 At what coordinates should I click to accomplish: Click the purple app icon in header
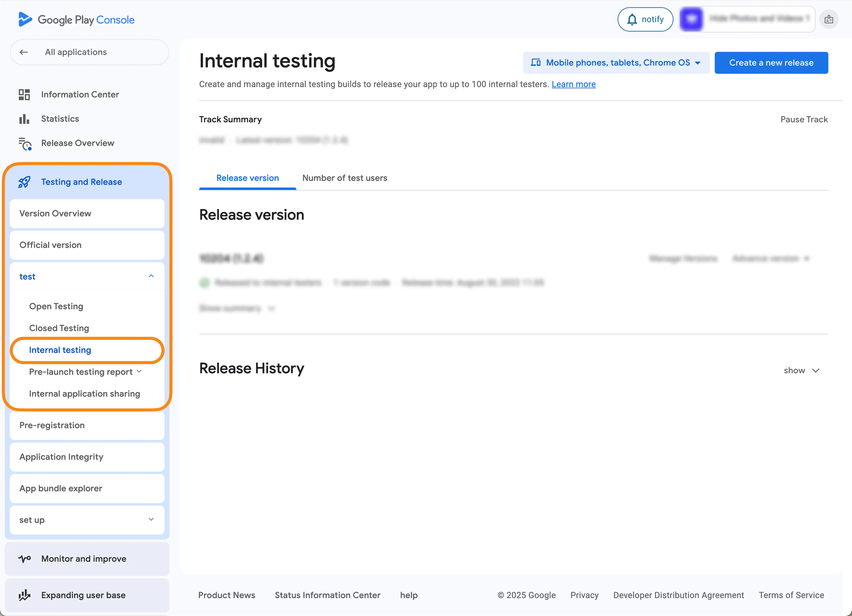692,19
